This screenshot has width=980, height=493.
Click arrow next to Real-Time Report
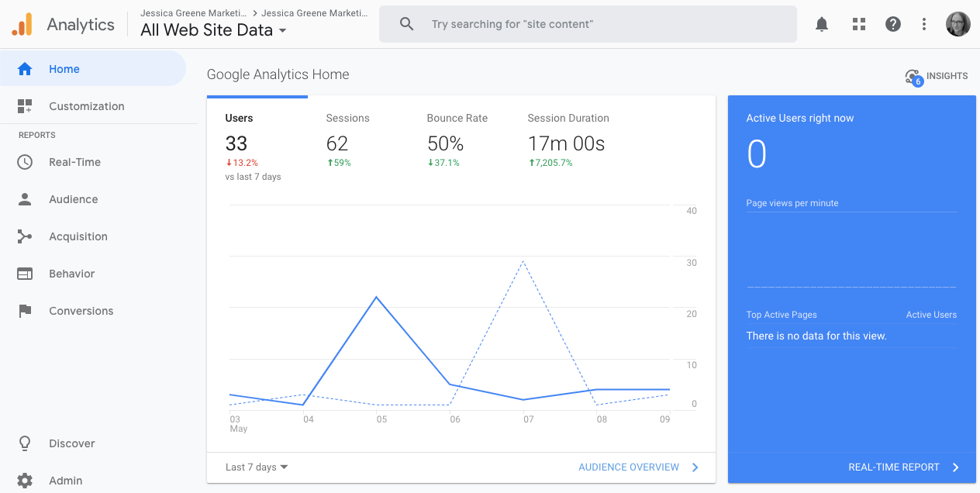pyautogui.click(x=955, y=467)
